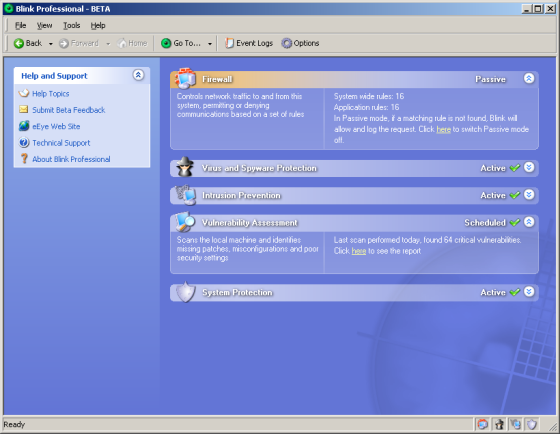Collapse the Firewall panel
560x434 pixels.
[529, 78]
